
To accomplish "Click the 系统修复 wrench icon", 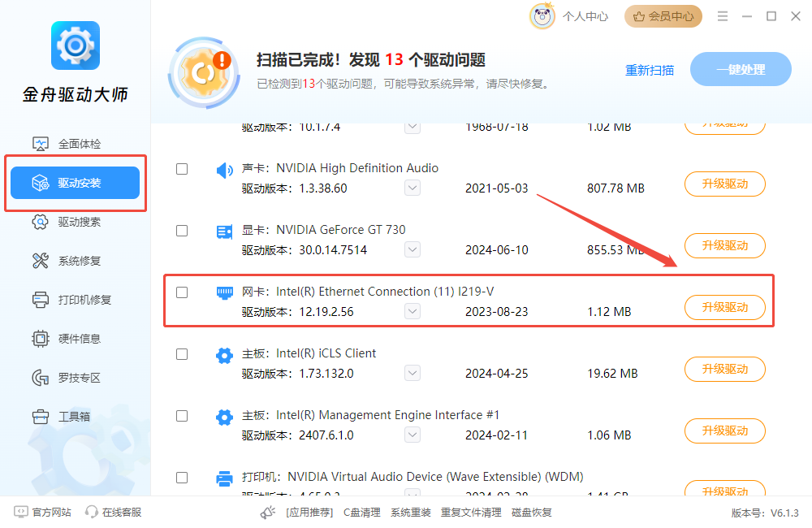I will point(41,261).
